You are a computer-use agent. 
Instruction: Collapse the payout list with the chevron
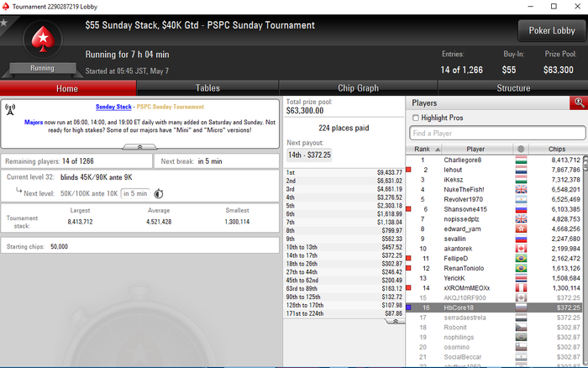[x=395, y=322]
